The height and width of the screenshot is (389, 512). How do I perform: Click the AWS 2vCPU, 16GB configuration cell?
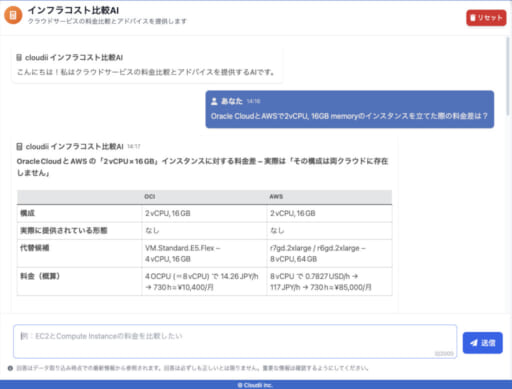point(329,213)
